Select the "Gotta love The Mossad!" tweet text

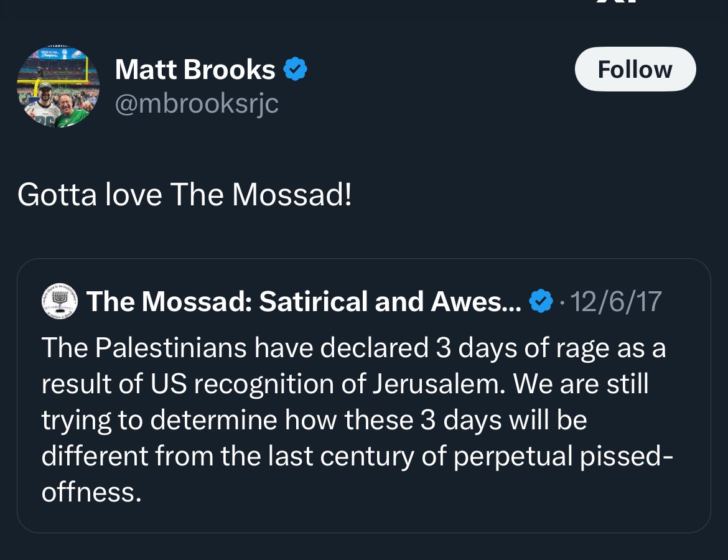pyautogui.click(x=184, y=195)
